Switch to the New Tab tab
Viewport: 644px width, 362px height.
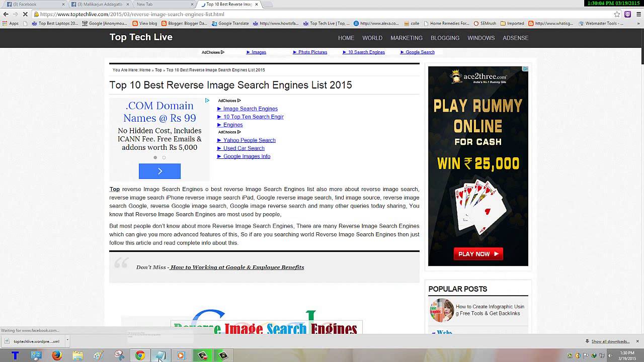click(164, 4)
